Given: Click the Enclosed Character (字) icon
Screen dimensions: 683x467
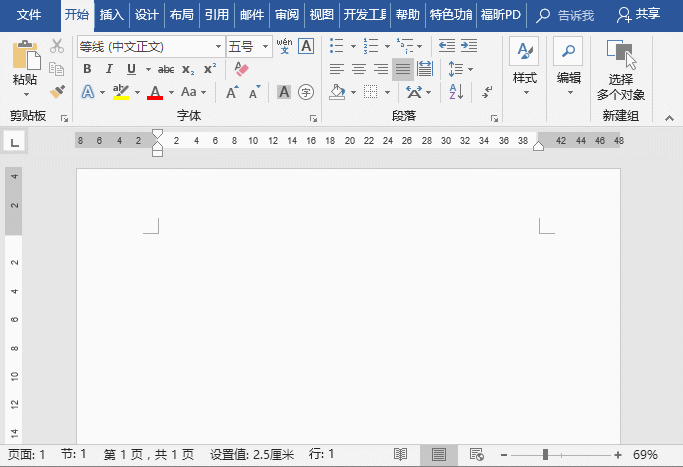Looking at the screenshot, I should [306, 92].
